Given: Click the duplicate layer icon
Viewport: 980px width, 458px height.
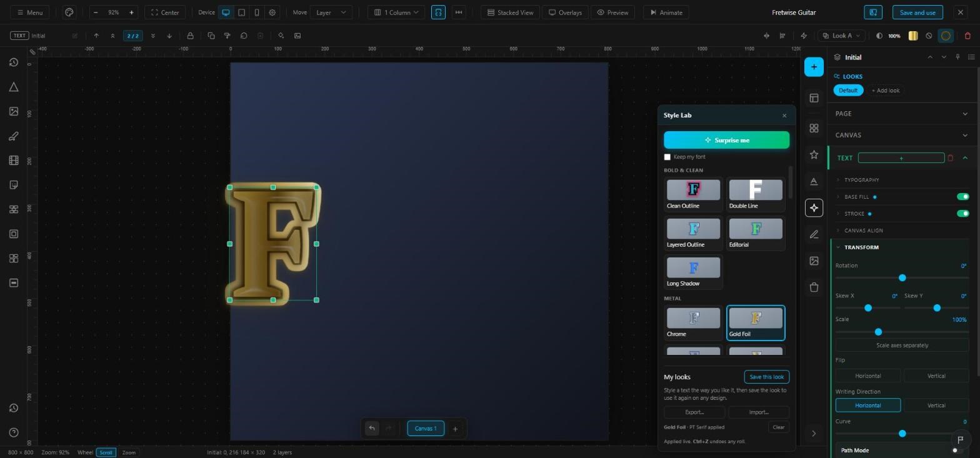Looking at the screenshot, I should pyautogui.click(x=211, y=36).
